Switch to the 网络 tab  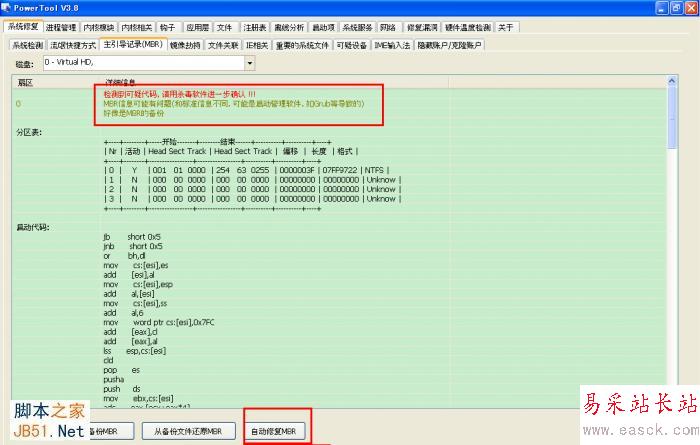pyautogui.click(x=388, y=28)
